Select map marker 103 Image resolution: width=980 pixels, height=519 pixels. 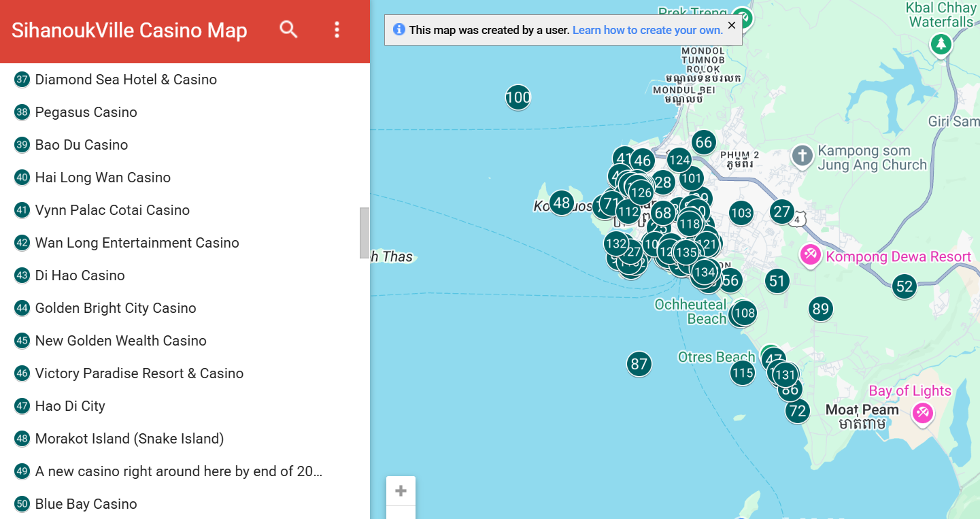(741, 213)
